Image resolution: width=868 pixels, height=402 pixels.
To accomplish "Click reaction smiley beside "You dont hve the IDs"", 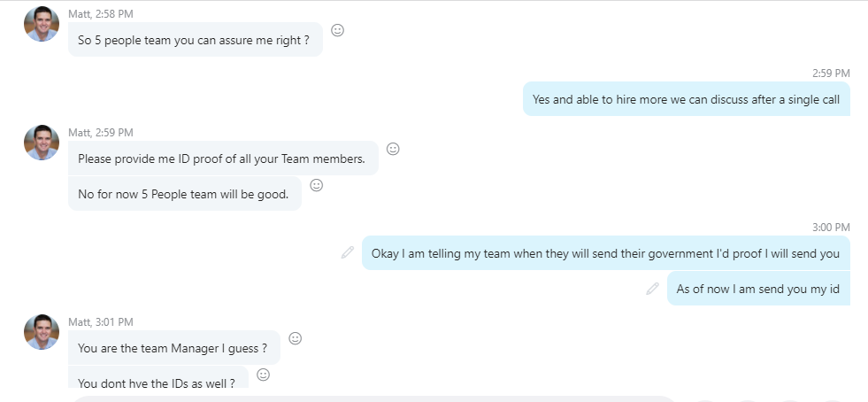I will tap(264, 375).
